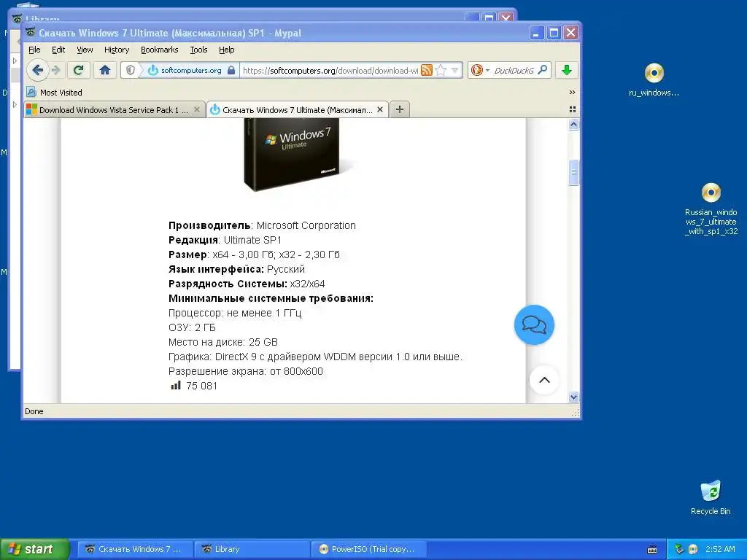Switch to the Library taskbar button

pyautogui.click(x=251, y=549)
